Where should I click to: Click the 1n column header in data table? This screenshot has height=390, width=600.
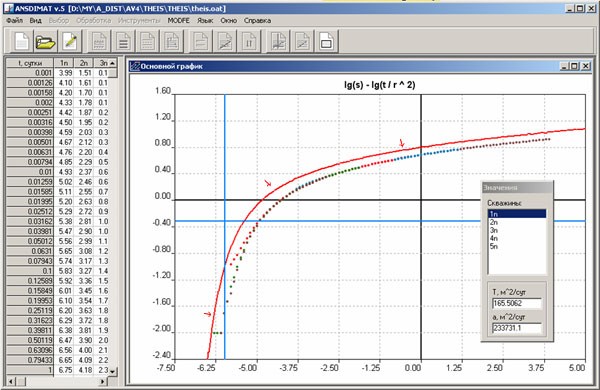pyautogui.click(x=64, y=63)
